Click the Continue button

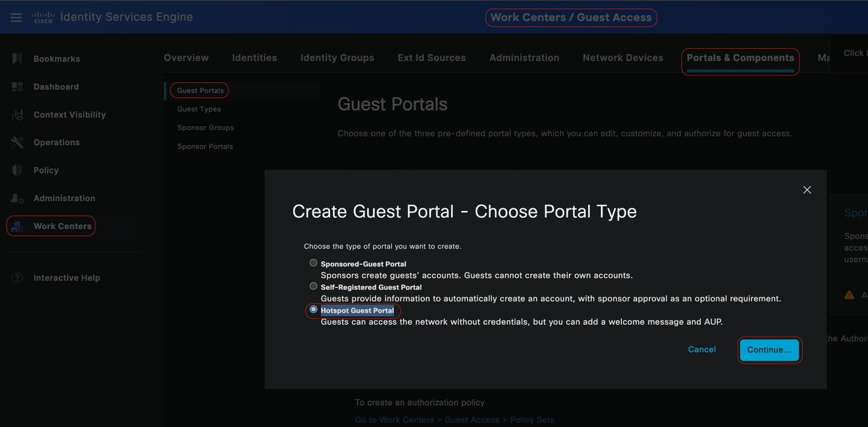point(769,350)
